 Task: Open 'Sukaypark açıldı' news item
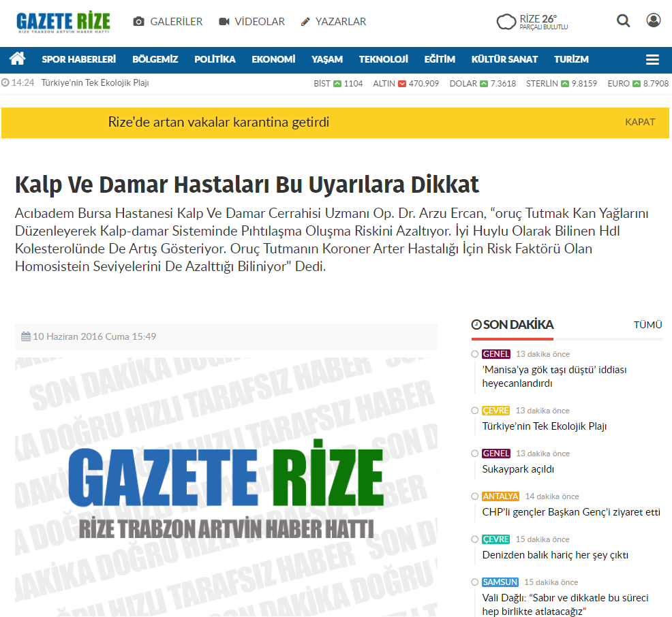(x=518, y=469)
